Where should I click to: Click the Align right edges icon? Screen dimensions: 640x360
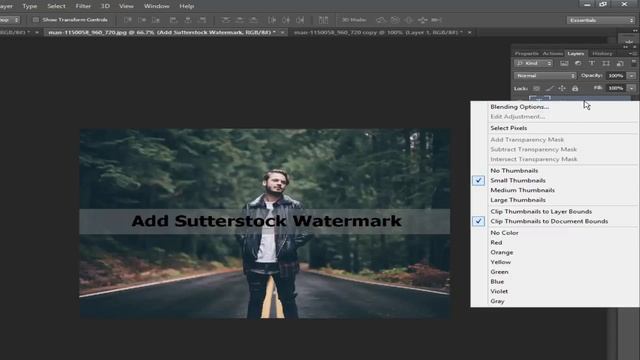coord(202,20)
